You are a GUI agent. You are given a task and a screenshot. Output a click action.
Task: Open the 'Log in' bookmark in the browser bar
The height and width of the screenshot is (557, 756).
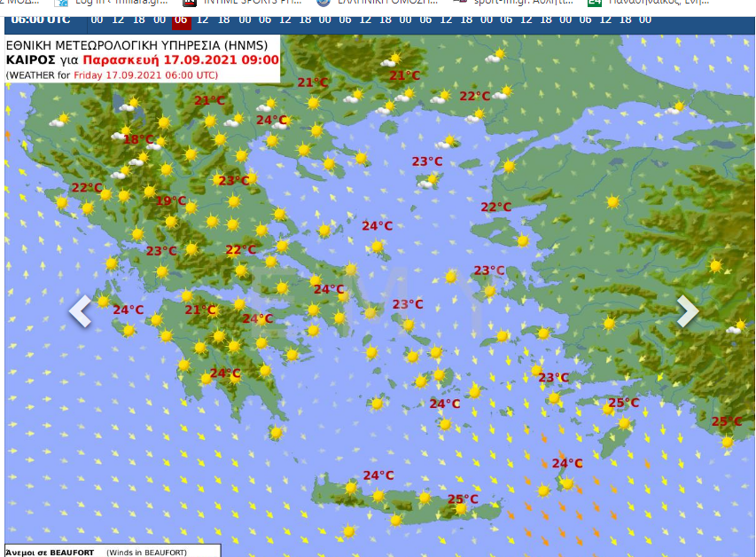[x=112, y=3]
